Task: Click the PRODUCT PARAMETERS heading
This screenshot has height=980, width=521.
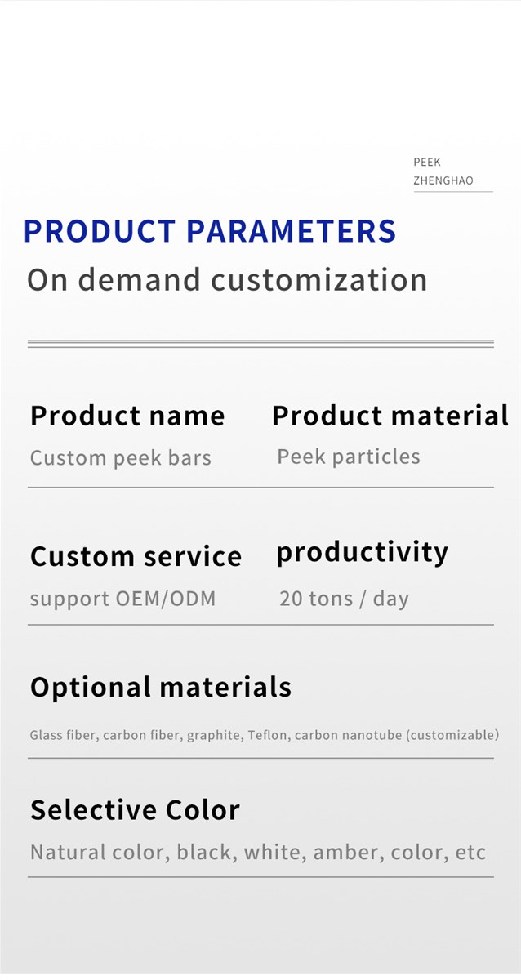Action: [210, 231]
